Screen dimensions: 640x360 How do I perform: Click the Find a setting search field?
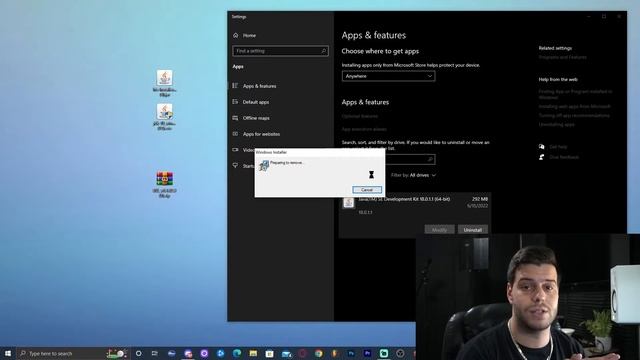tap(280, 51)
